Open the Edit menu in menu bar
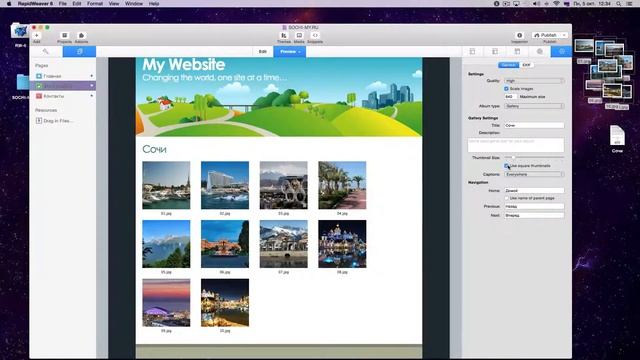 (x=77, y=3)
